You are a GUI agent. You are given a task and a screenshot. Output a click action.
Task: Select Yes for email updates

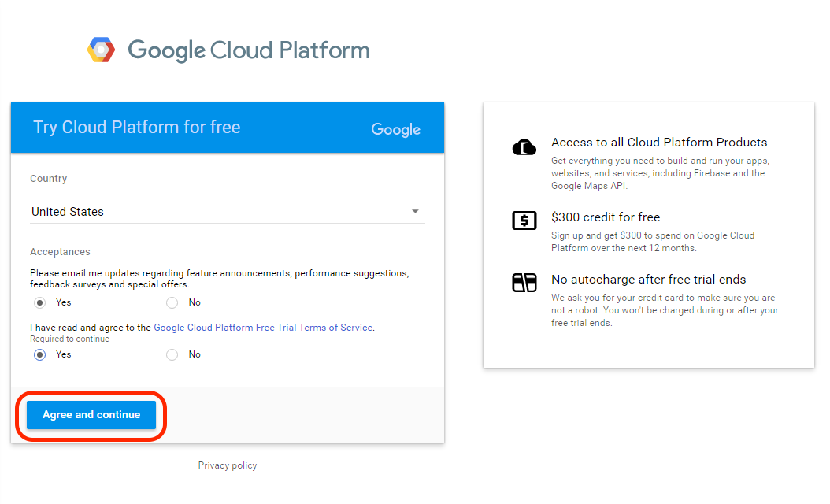pos(39,303)
